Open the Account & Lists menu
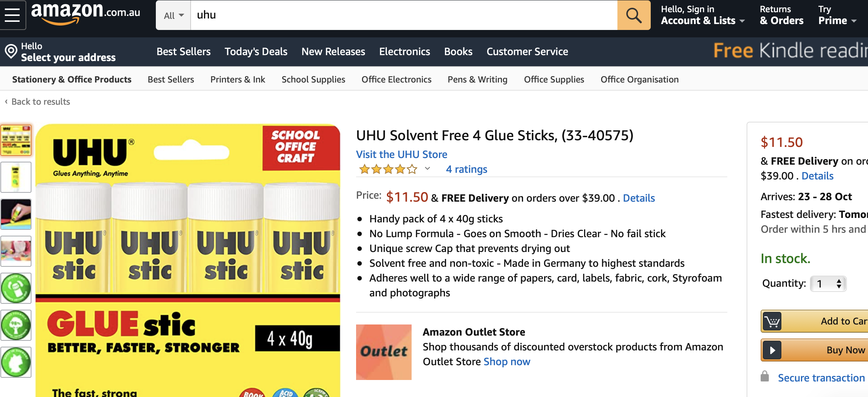Image resolution: width=868 pixels, height=397 pixels. [702, 15]
